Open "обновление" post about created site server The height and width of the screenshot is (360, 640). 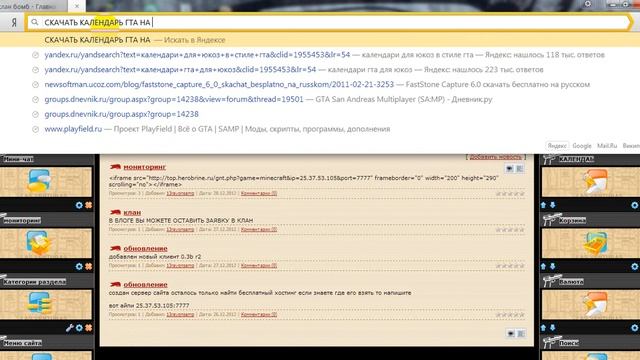click(145, 284)
